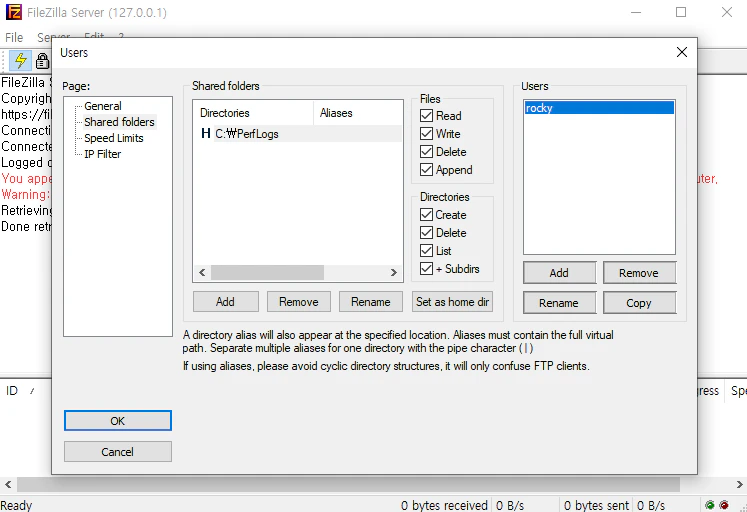Uncheck Delete under Directories
747x512 pixels.
point(426,233)
